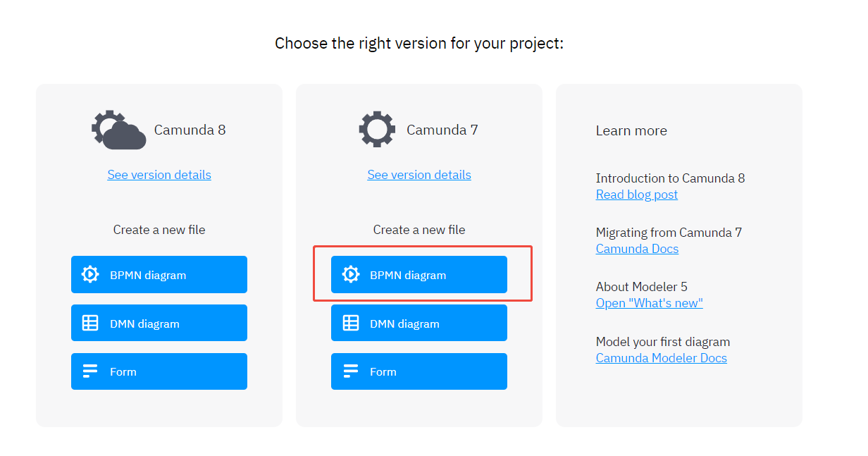The width and height of the screenshot is (868, 456).
Task: Click the Camunda 7 gear logo
Action: click(377, 129)
